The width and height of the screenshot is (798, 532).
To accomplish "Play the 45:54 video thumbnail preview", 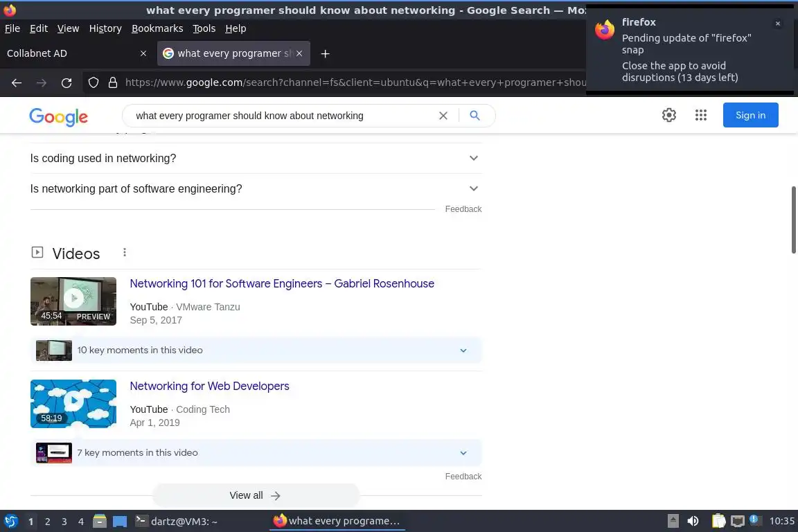I will [x=73, y=301].
